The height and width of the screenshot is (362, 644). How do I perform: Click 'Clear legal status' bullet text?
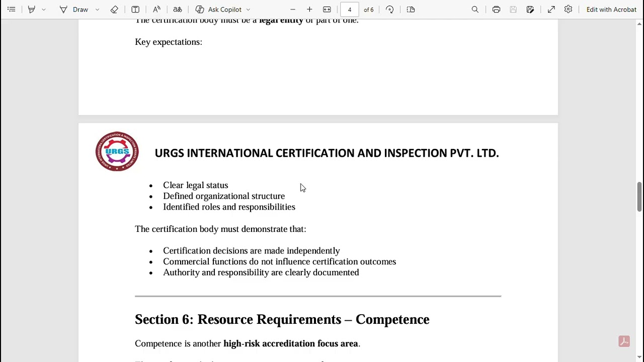tap(195, 185)
